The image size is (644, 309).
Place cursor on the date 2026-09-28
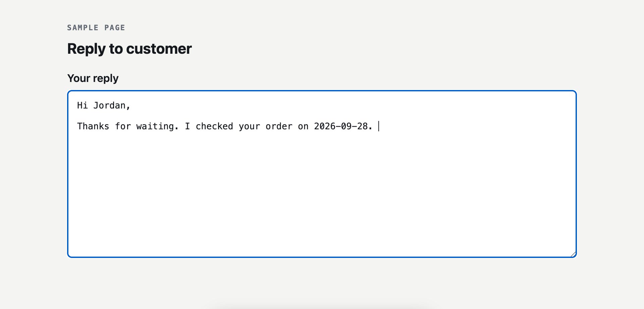pyautogui.click(x=341, y=126)
